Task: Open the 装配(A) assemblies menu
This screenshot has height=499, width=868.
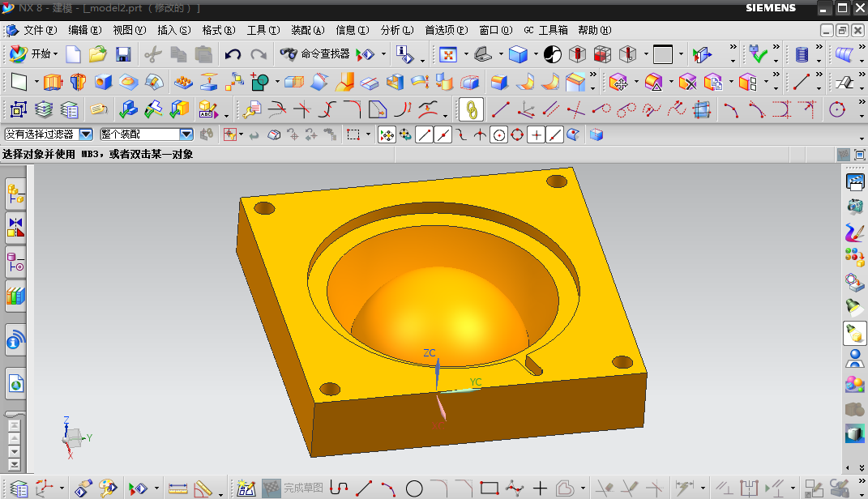Action: coord(308,31)
